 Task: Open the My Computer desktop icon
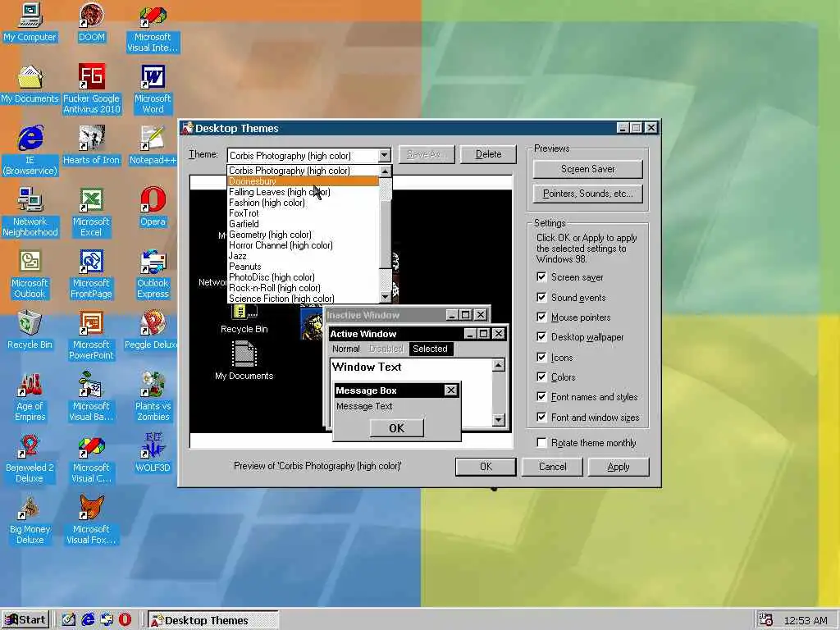[x=30, y=22]
